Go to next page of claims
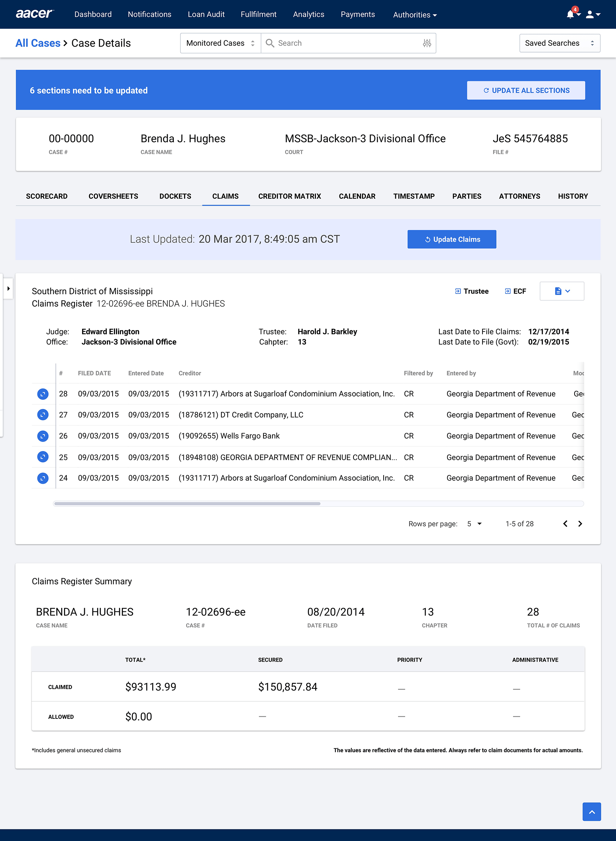Image resolution: width=616 pixels, height=841 pixels. (580, 524)
